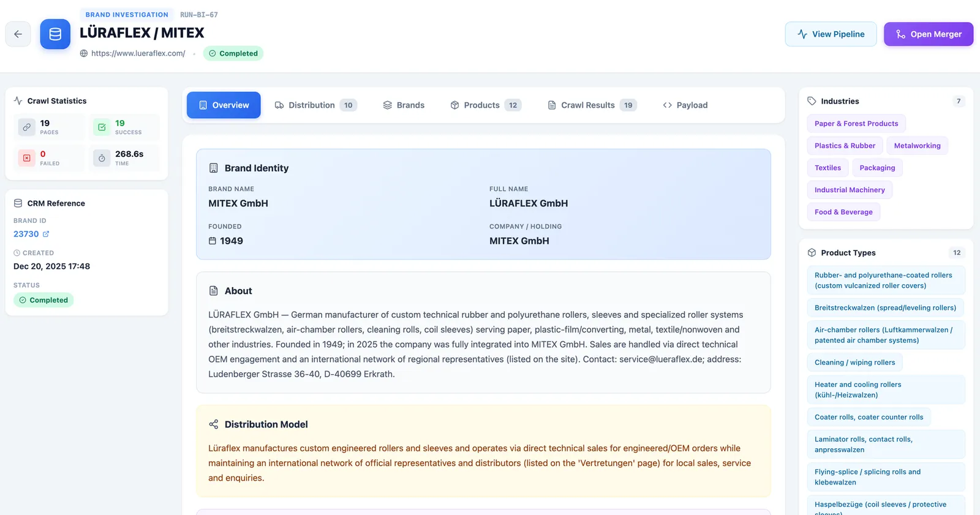Open the Brands tab
Image resolution: width=980 pixels, height=515 pixels.
click(404, 105)
